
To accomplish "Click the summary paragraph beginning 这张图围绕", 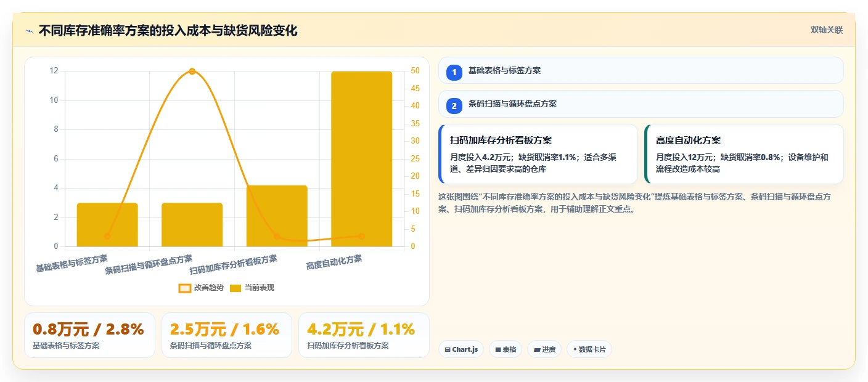I will pos(636,203).
